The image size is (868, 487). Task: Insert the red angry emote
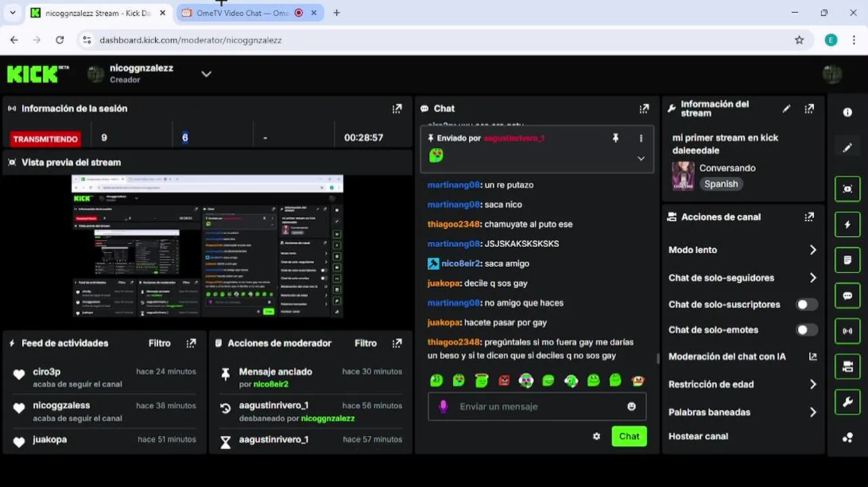click(x=504, y=381)
